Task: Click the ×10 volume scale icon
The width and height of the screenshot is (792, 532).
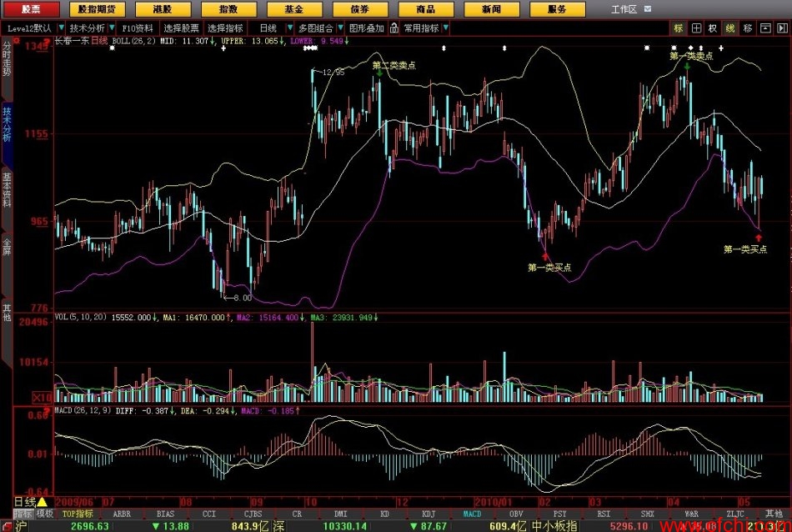Action: tap(43, 398)
